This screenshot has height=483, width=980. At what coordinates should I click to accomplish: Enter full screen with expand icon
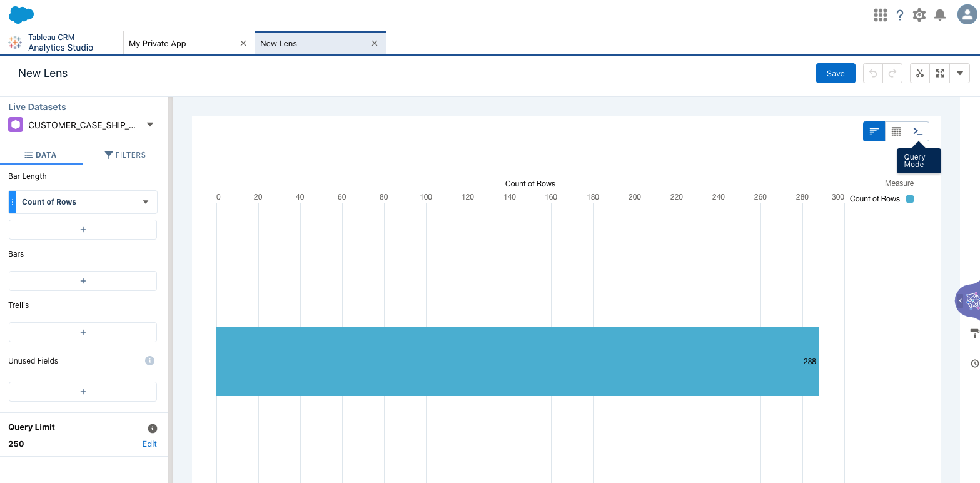939,73
